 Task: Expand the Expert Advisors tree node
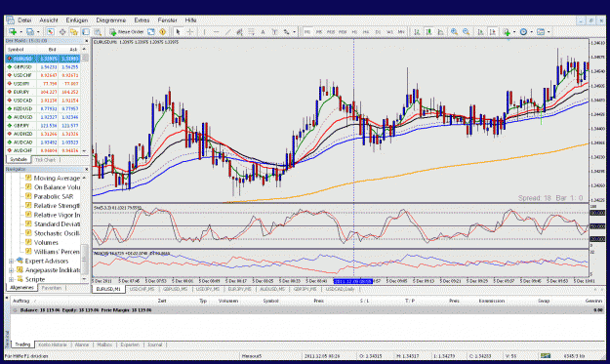click(12, 262)
